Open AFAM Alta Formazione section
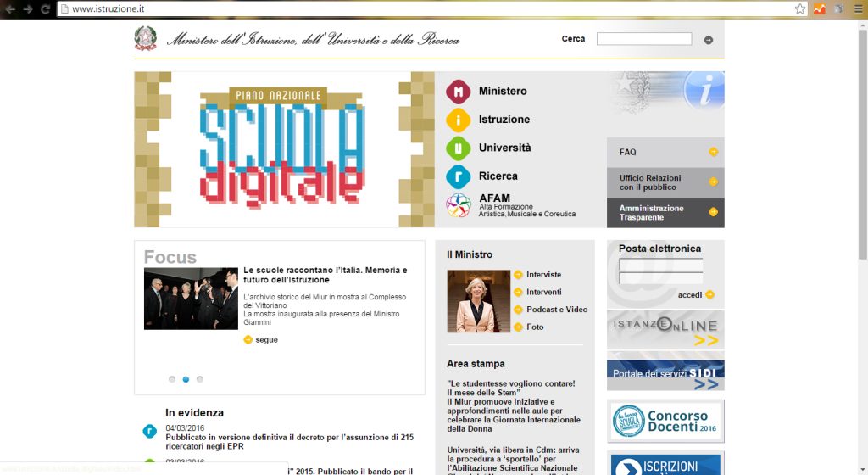The width and height of the screenshot is (868, 475). tap(527, 204)
